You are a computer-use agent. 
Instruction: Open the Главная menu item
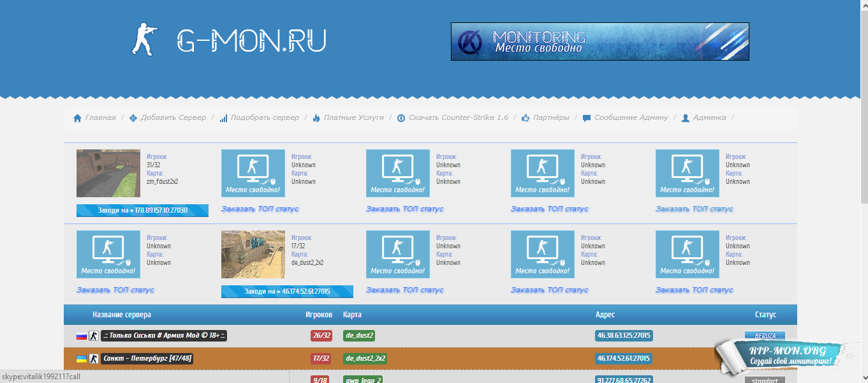101,117
